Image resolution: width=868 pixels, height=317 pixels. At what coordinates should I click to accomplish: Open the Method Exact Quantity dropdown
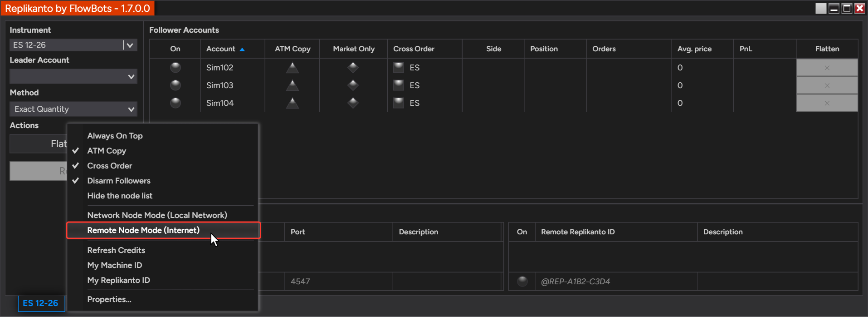(x=73, y=109)
